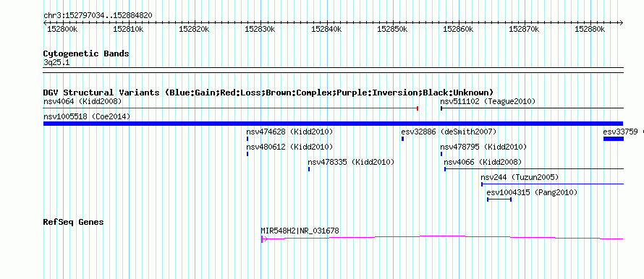Select the magenta MIR548H2 gene track line

coord(442,237)
